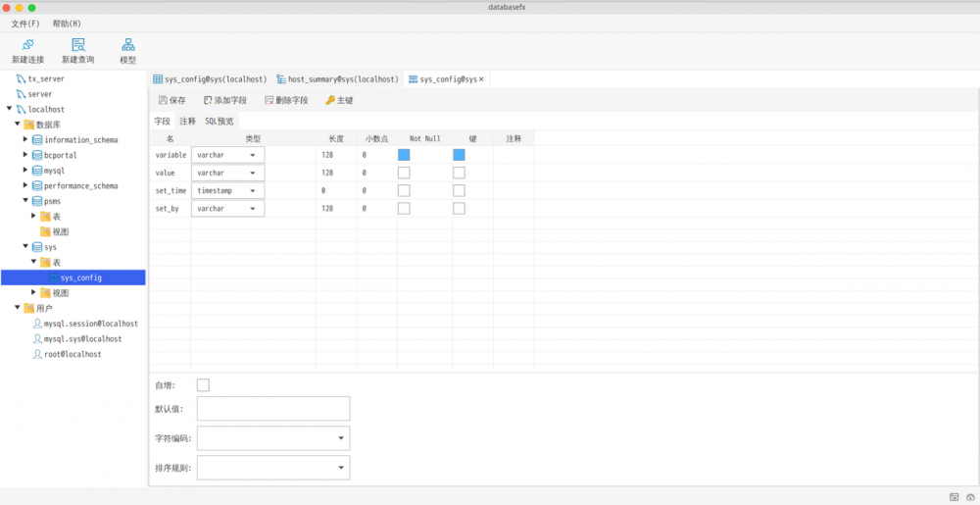Image resolution: width=980 pixels, height=505 pixels.
Task: Open the 排序规则 collation dropdown
Action: [x=273, y=468]
